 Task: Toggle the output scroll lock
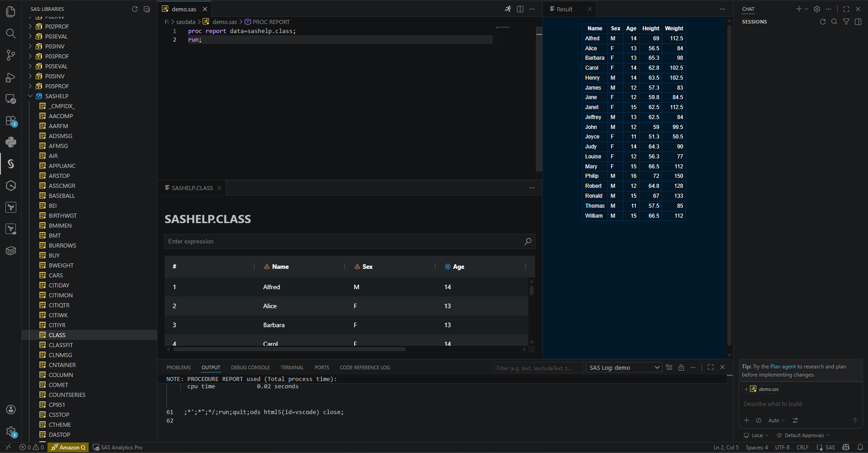tap(681, 367)
